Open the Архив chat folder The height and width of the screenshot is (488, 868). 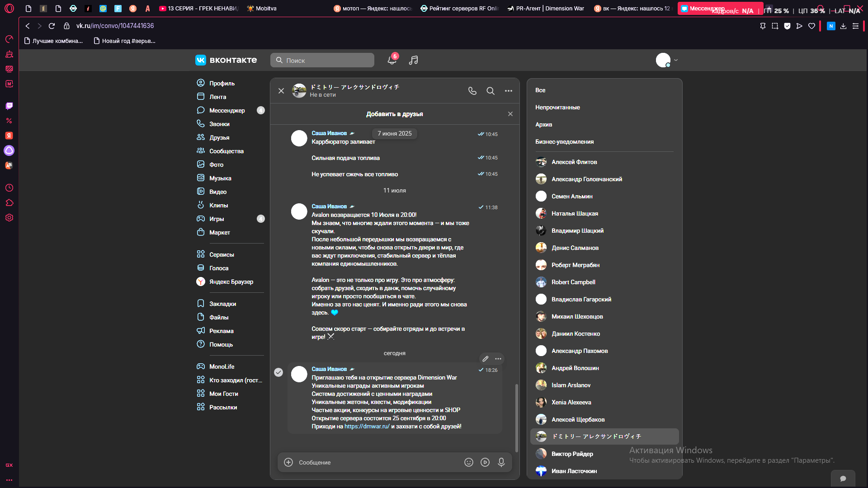544,125
